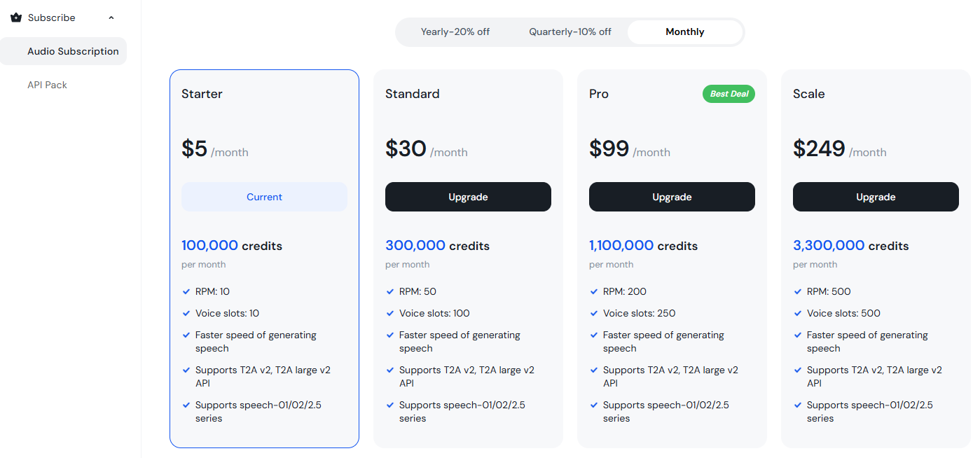Upgrade to the Scale plan
Image resolution: width=980 pixels, height=458 pixels.
(876, 197)
